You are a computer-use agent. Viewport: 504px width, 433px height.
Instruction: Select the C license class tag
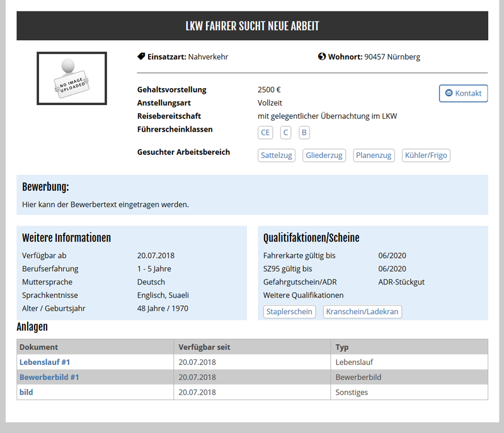(x=285, y=133)
